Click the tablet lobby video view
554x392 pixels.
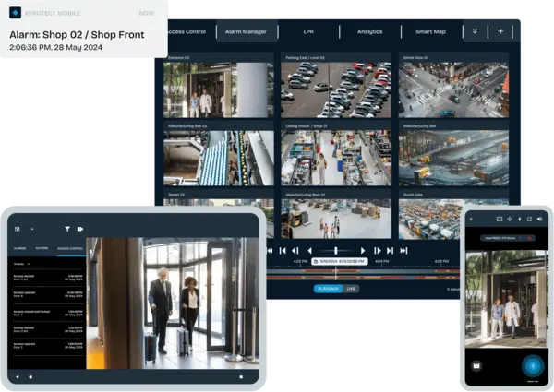pos(173,303)
